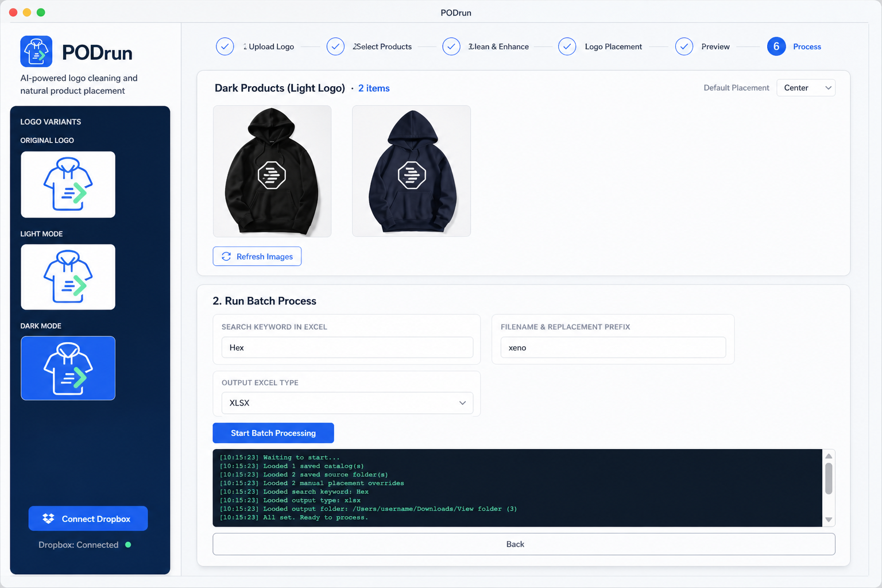Click the 'All set. Ready to process.' log line

(294, 517)
